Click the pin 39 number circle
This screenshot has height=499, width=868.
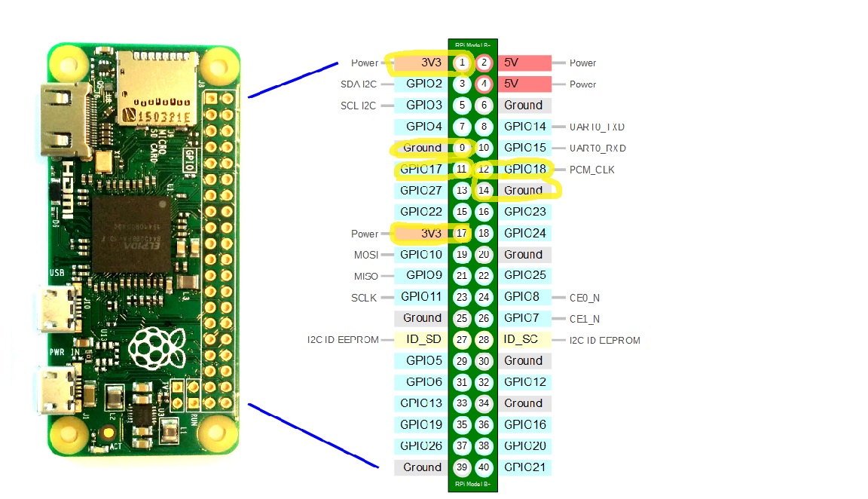click(462, 467)
